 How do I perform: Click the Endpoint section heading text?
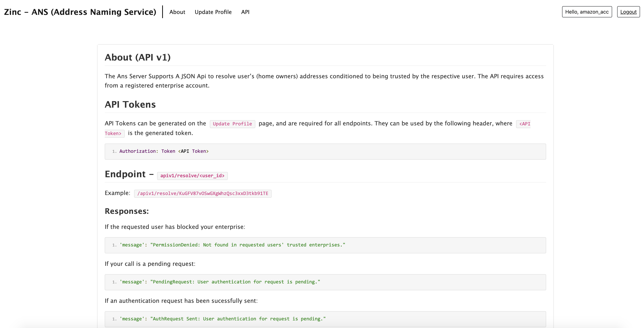coord(125,174)
